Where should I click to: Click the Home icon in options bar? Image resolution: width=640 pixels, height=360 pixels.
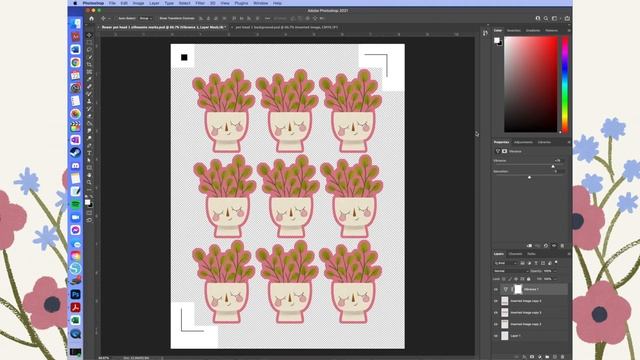coord(91,18)
